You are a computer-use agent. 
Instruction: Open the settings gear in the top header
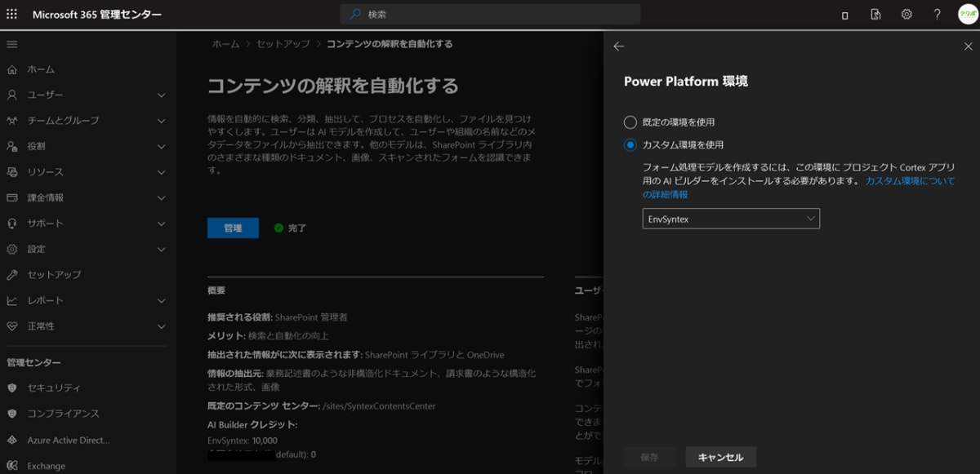906,15
